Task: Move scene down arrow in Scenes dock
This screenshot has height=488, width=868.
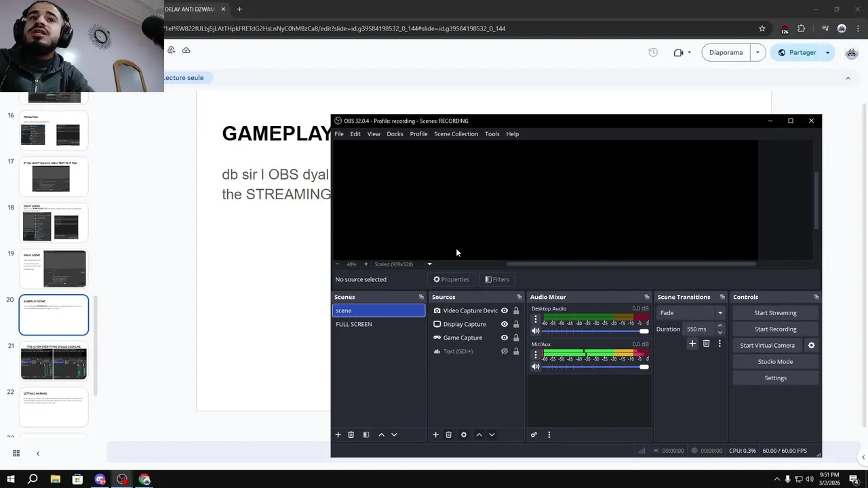Action: click(394, 434)
